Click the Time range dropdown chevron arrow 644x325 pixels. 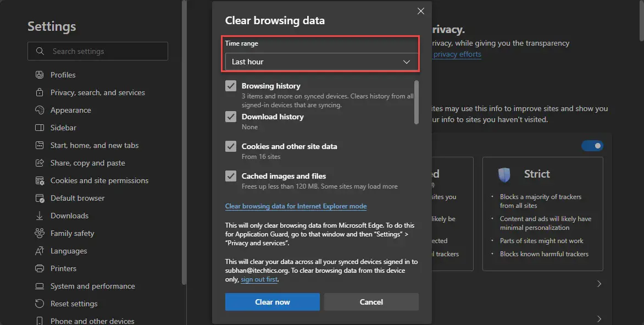(x=407, y=62)
